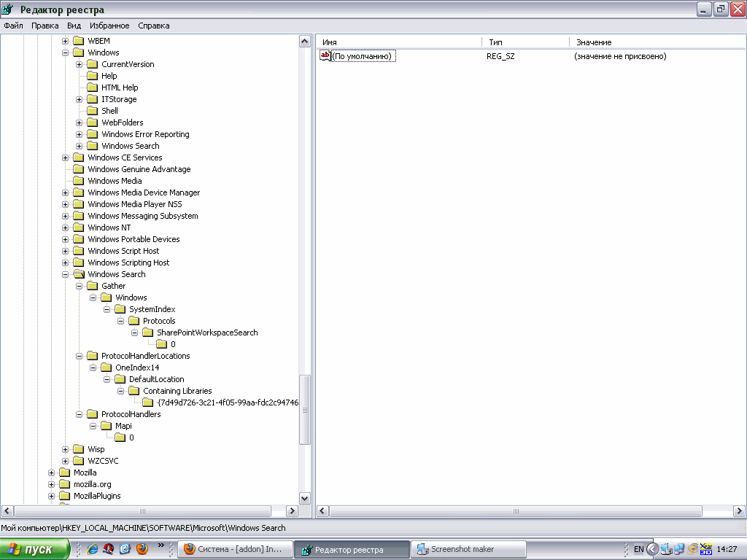The height and width of the screenshot is (560, 747).
Task: Click the EN language indicator in tray
Action: (638, 549)
